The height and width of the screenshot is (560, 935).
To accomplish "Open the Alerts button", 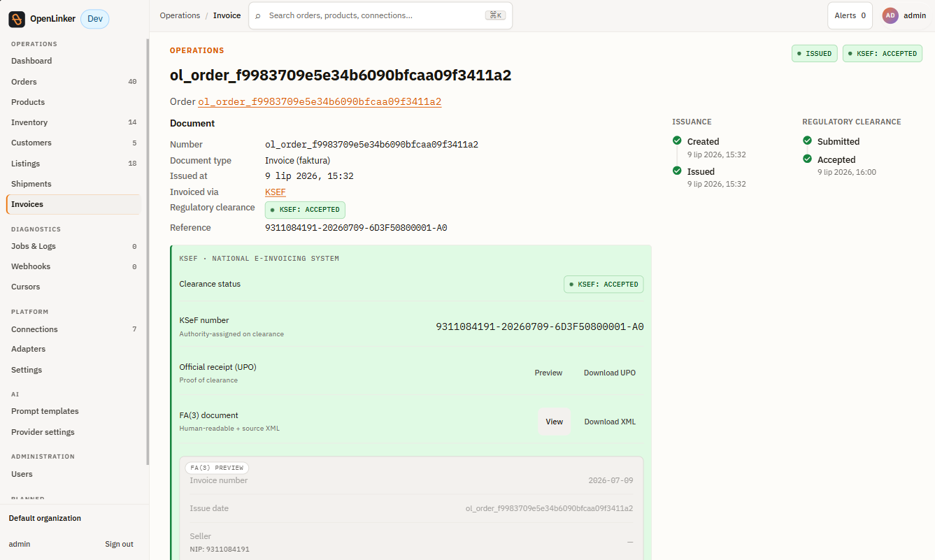I will point(850,15).
